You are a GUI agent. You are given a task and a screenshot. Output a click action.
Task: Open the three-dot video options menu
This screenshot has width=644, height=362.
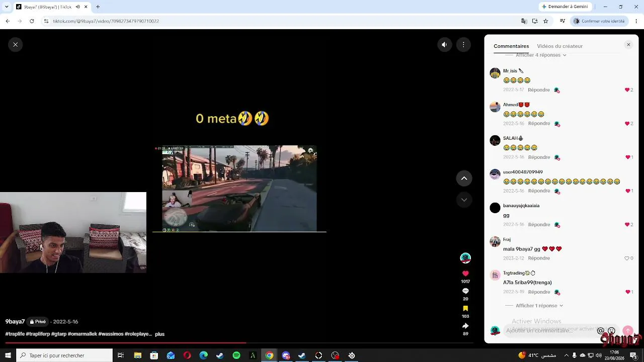pyautogui.click(x=463, y=45)
